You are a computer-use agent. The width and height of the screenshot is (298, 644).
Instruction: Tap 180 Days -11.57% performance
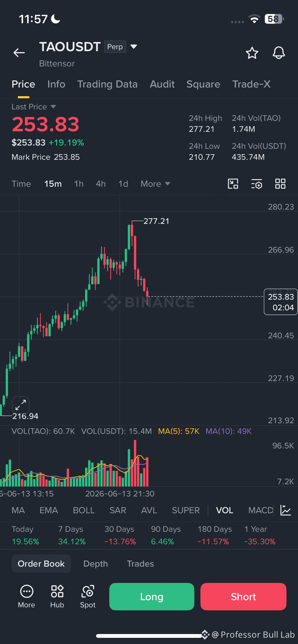[215, 535]
